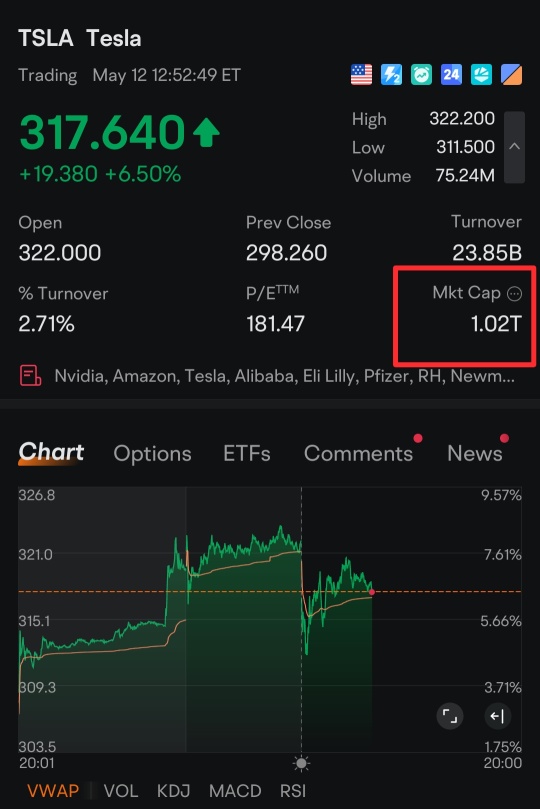Viewport: 540px width, 809px height.
Task: Open the green alarm clock alert icon
Action: 421,75
